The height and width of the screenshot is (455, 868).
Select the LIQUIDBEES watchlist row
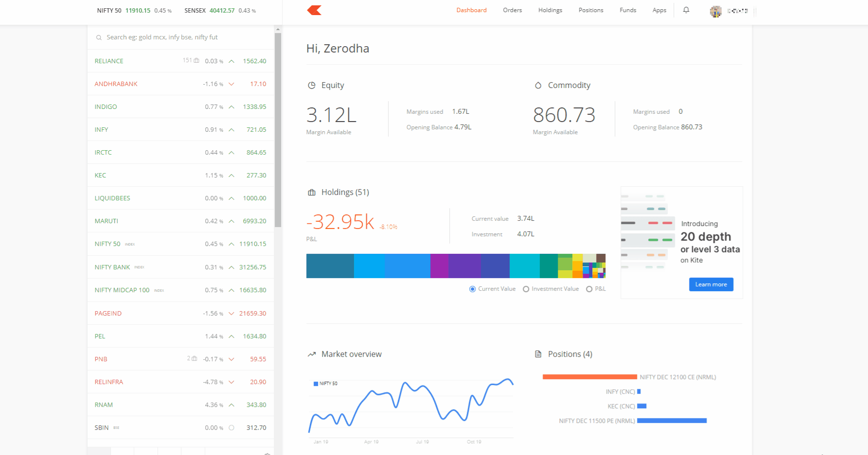180,198
